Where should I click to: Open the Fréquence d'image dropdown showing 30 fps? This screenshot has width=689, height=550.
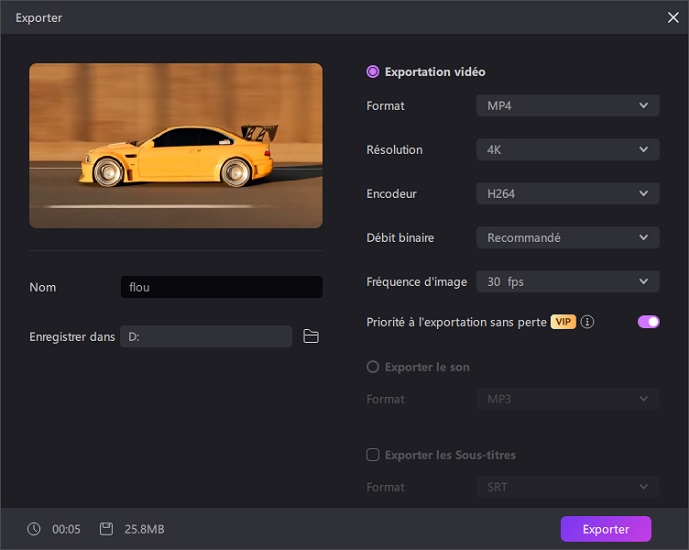[x=568, y=282]
